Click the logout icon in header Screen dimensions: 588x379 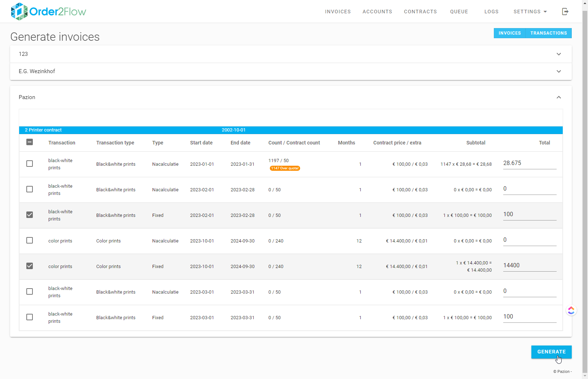(x=565, y=12)
